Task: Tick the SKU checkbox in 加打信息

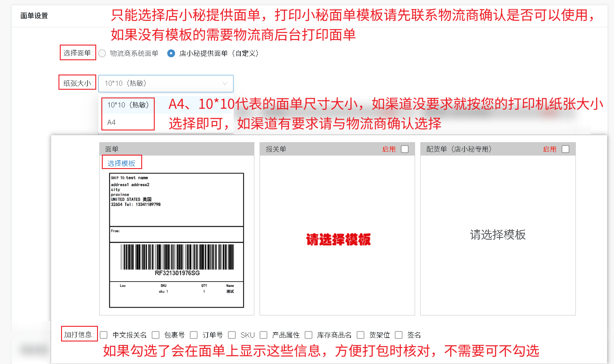Action: pos(232,335)
